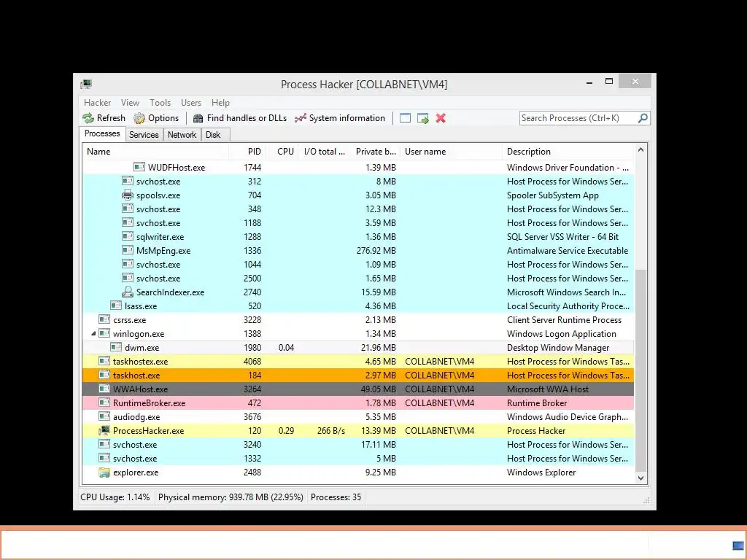The height and width of the screenshot is (560, 747).
Task: Sort by the Private bytes column header
Action: (374, 152)
